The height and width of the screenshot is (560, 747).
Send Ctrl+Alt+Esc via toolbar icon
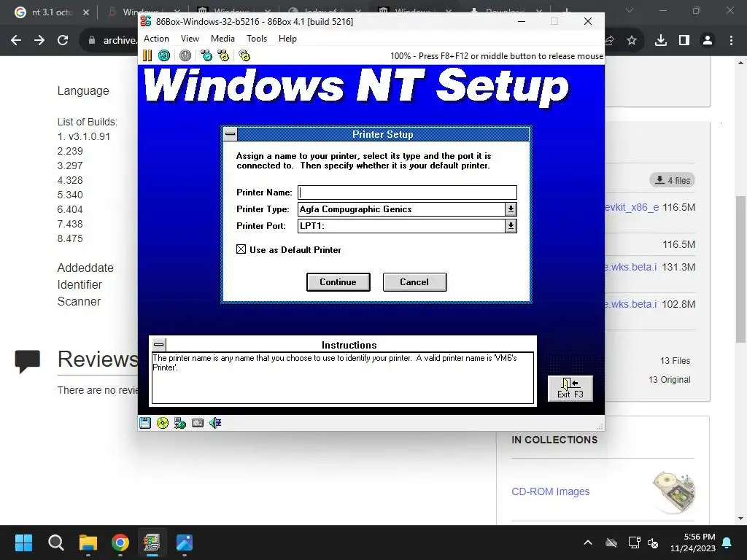[223, 55]
